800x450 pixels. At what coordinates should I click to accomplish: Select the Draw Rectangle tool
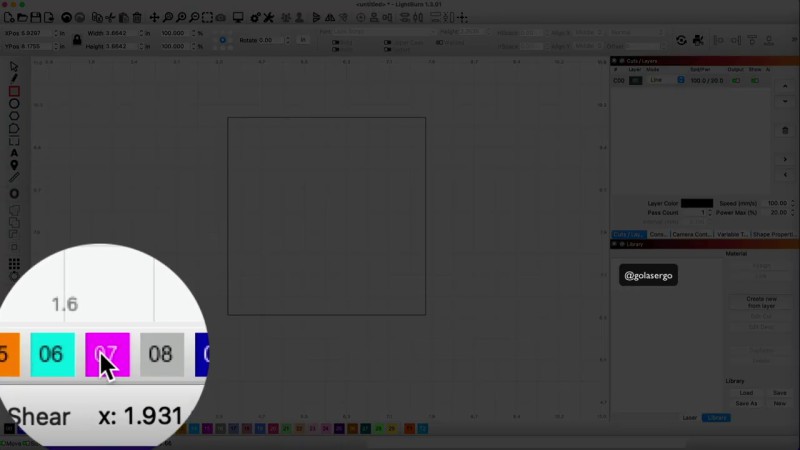click(14, 91)
